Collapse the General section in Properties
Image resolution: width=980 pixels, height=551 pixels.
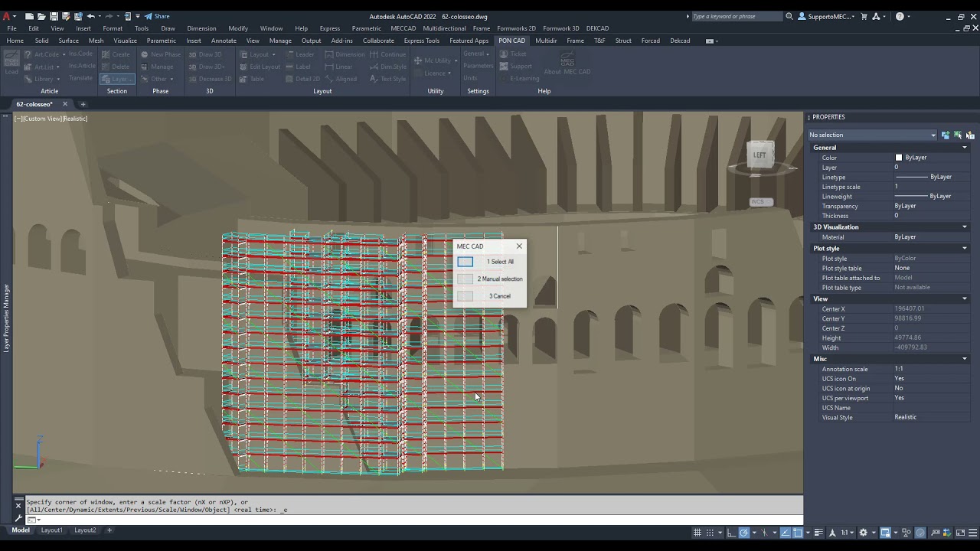click(964, 148)
